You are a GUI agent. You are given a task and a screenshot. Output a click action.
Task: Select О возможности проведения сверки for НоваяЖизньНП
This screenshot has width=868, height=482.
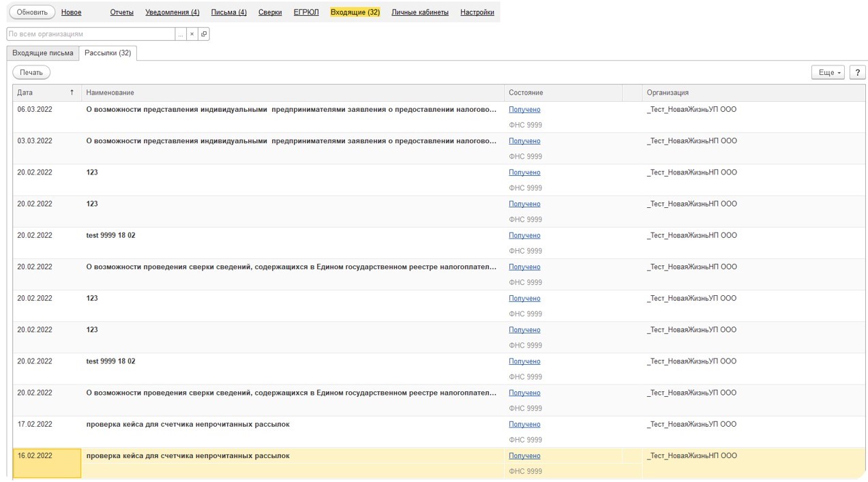(x=291, y=267)
